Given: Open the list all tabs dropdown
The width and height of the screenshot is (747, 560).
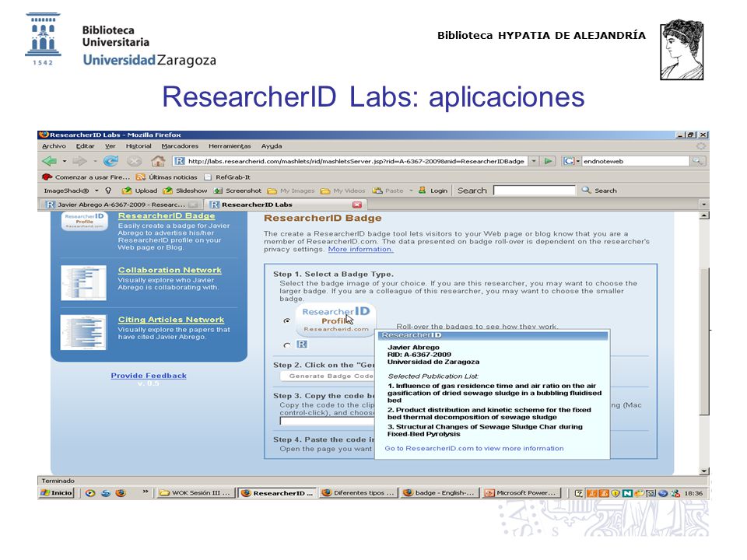Looking at the screenshot, I should [703, 205].
